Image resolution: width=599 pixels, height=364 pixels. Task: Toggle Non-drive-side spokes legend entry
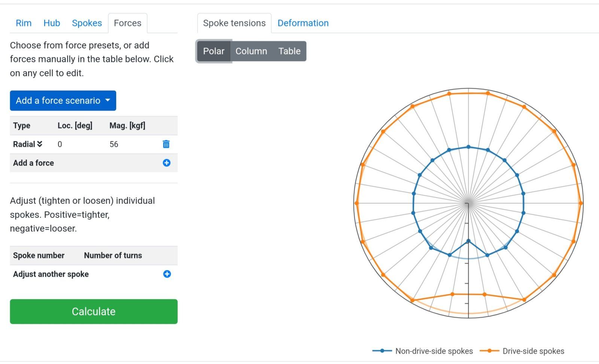[x=423, y=351]
